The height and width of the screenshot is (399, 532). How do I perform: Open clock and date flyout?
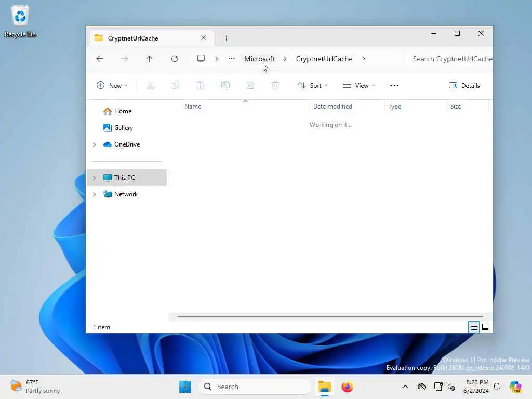476,387
